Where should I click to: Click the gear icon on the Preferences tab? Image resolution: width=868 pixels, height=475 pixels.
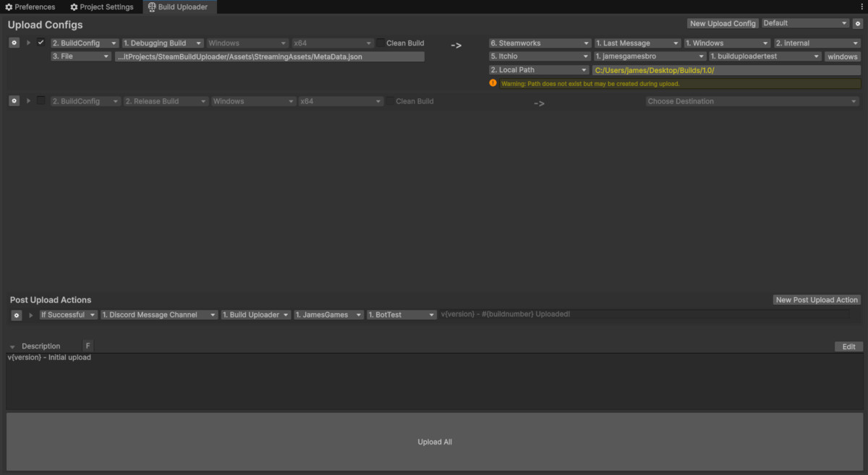coord(10,7)
